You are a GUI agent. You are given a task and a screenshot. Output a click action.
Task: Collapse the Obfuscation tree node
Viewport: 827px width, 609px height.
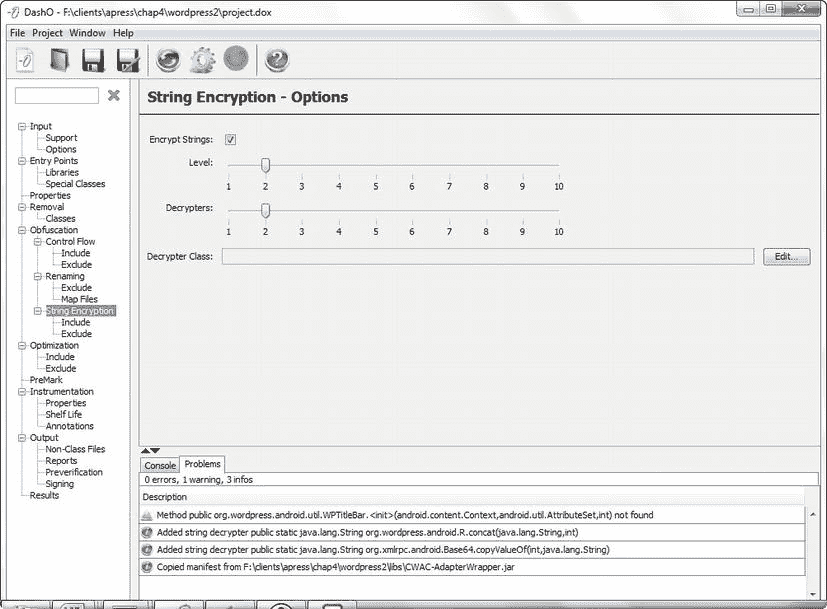tap(22, 230)
